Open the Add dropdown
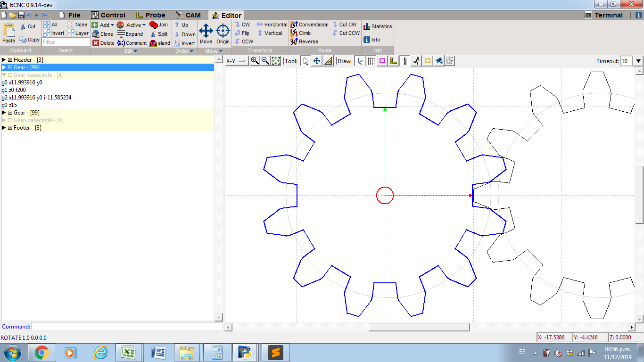The width and height of the screenshot is (644, 362). point(103,25)
